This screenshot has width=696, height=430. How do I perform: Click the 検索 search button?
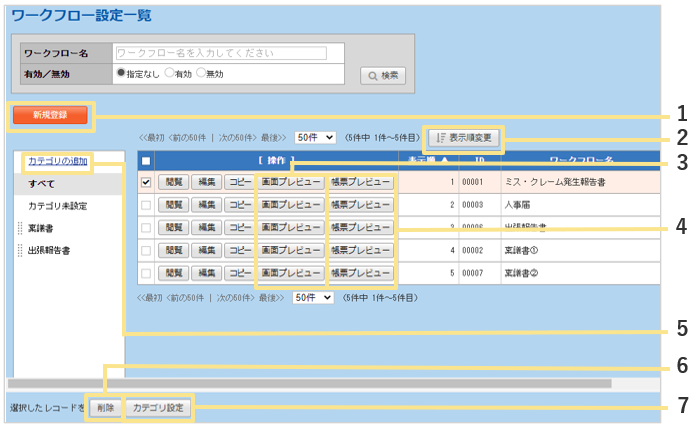pyautogui.click(x=383, y=75)
